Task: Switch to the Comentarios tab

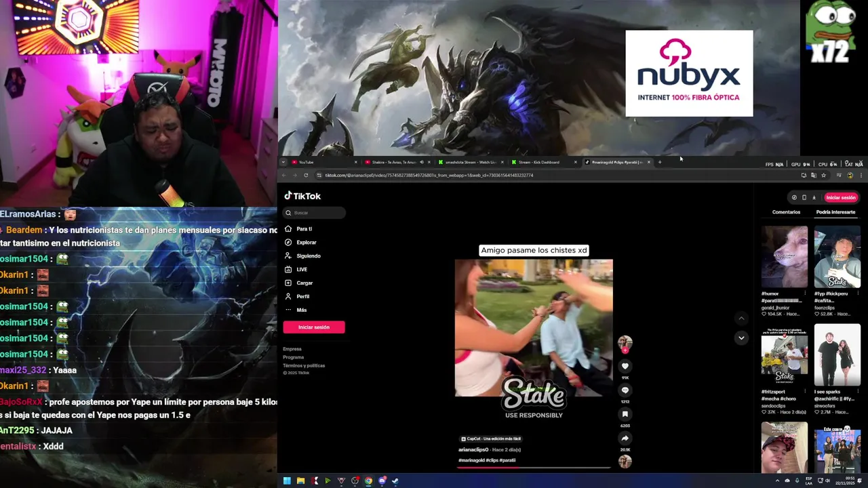Action: (786, 212)
